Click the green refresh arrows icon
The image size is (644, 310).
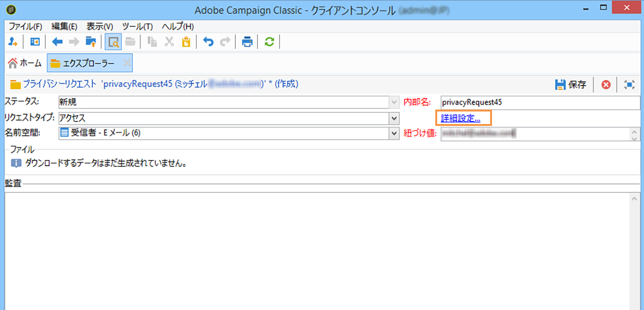269,42
